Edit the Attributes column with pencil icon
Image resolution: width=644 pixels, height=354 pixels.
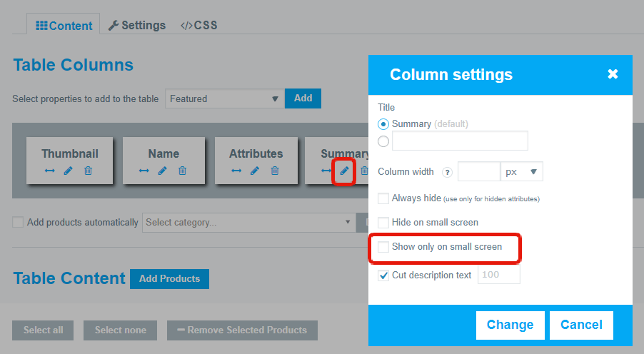(x=255, y=171)
